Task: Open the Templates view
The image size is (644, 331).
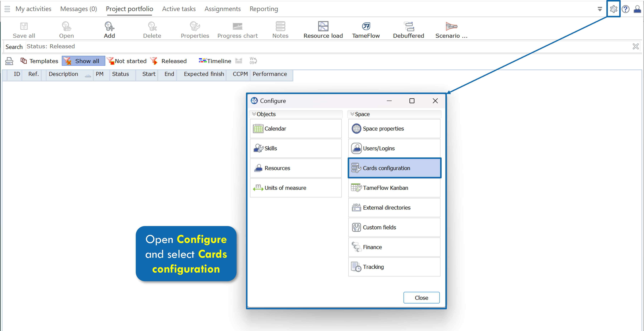Action: [39, 61]
